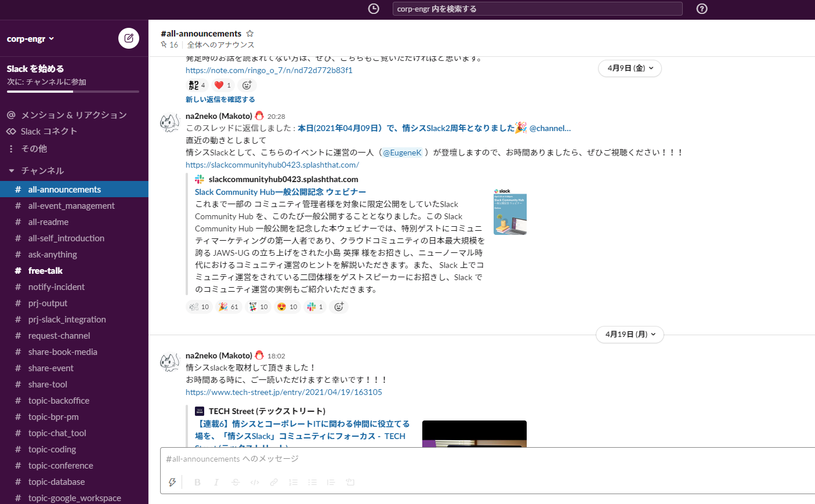Click the Slack logo reaction showing 1
Image resolution: width=815 pixels, height=504 pixels.
315,307
